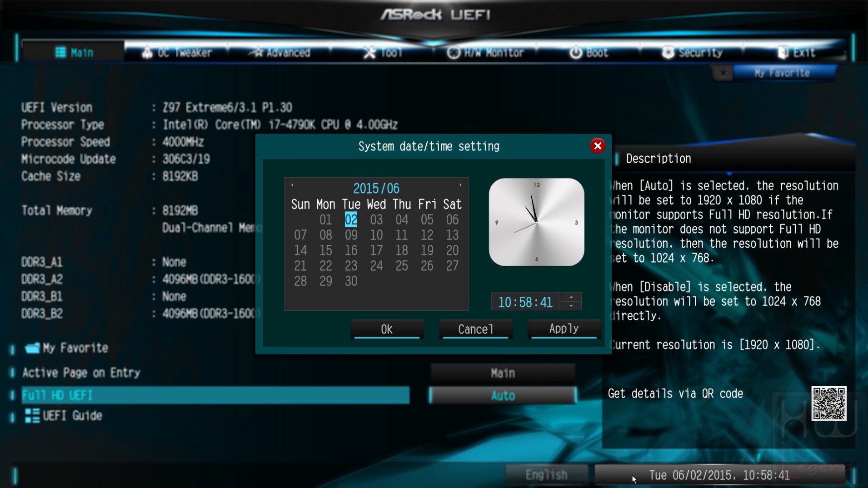Click the English language button

click(547, 475)
